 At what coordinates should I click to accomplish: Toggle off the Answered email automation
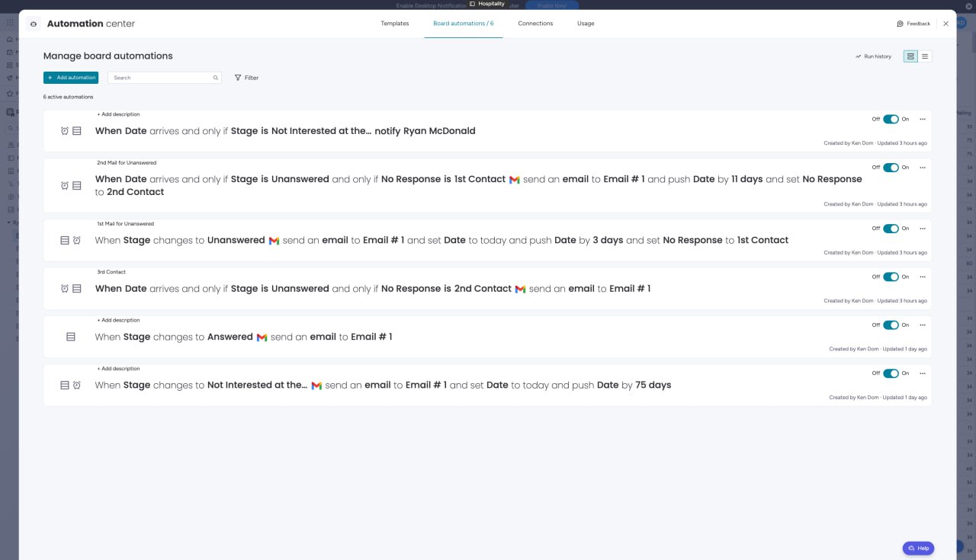[891, 325]
